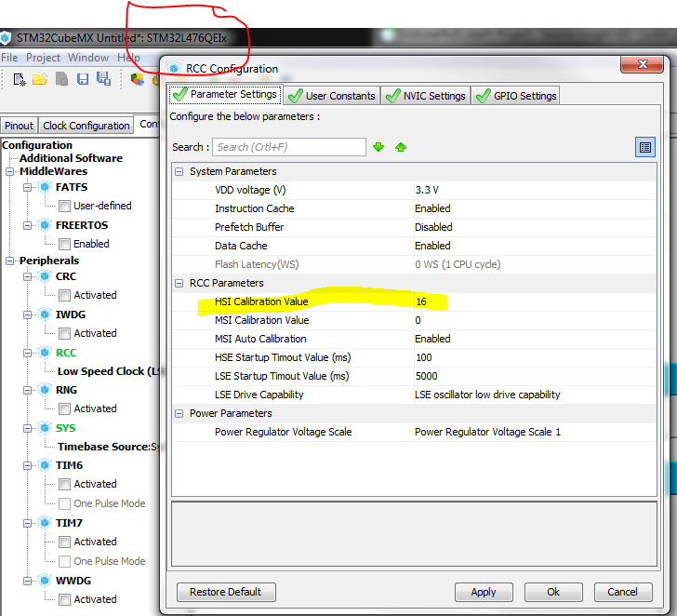This screenshot has width=677, height=616.
Task: Click the FREERTOS cube icon in tree
Action: [x=45, y=225]
